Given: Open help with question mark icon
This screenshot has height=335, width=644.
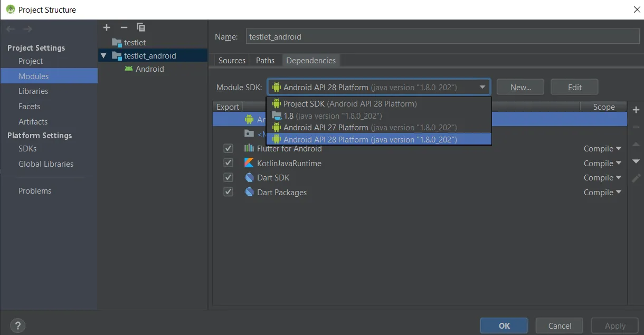Looking at the screenshot, I should (x=17, y=326).
